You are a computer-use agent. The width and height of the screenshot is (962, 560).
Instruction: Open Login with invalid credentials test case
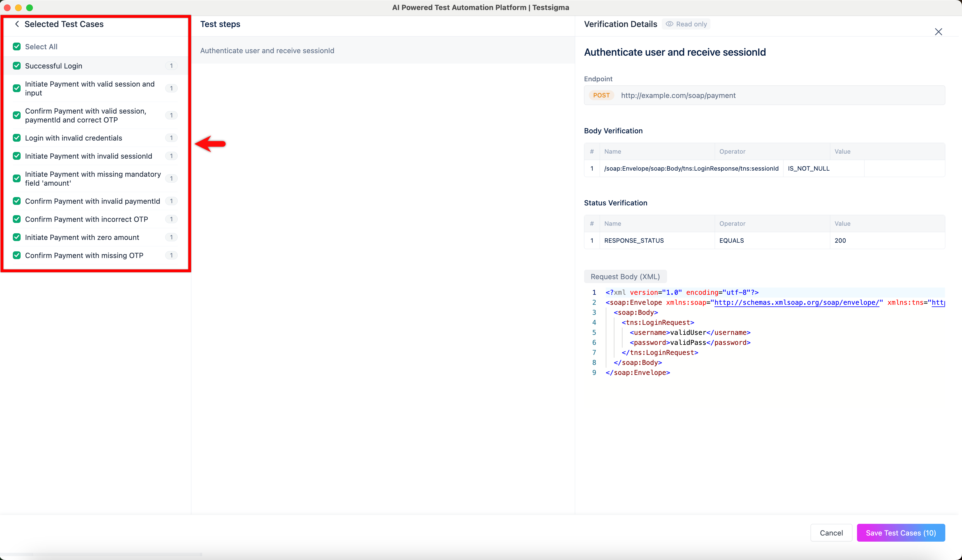coord(73,138)
